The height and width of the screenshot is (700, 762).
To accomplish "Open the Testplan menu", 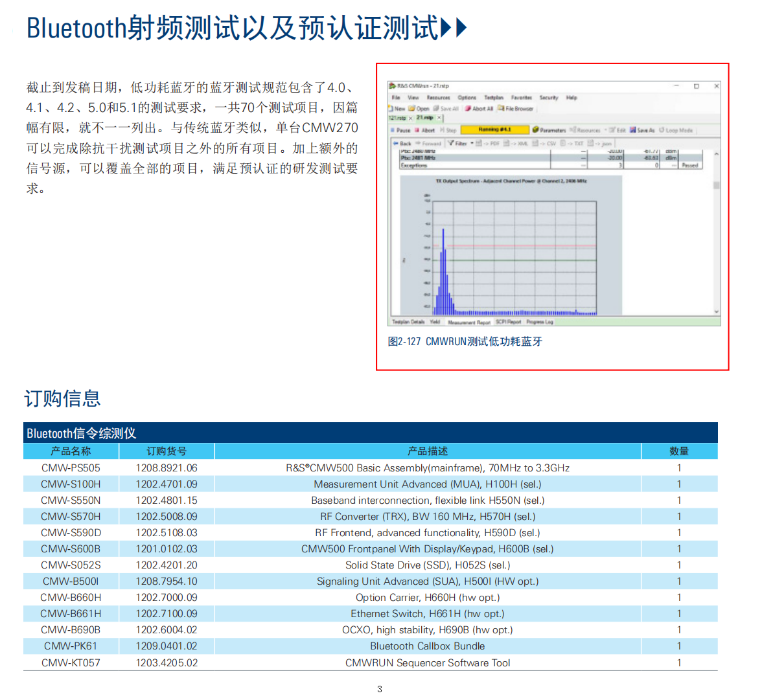I will 494,98.
